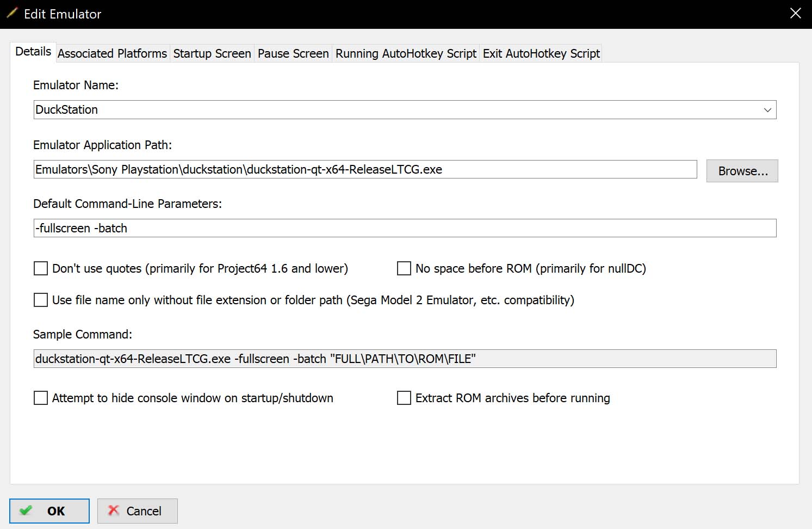Click the Emulator Application Path field
The height and width of the screenshot is (529, 812).
click(x=365, y=169)
